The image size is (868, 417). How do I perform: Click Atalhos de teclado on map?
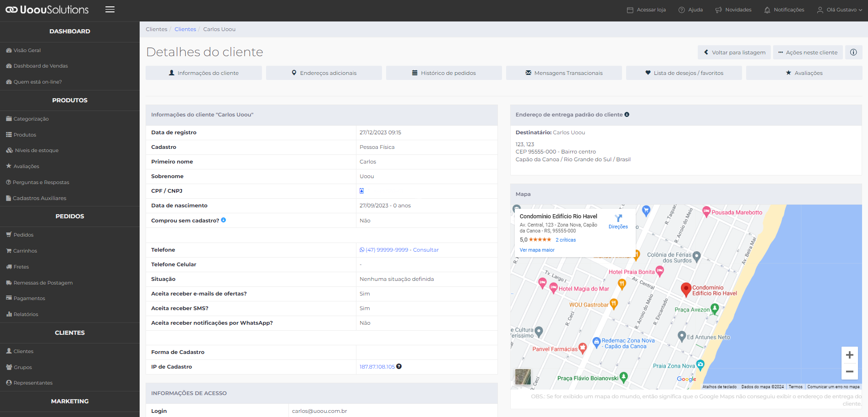(719, 387)
